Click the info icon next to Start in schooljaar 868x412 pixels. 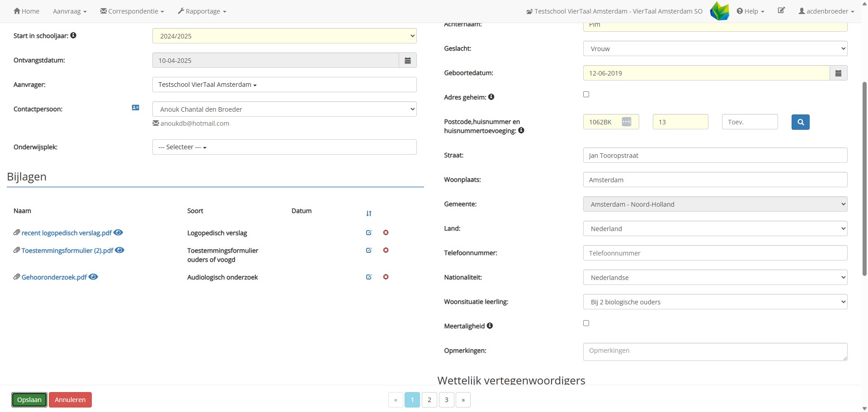coord(73,35)
